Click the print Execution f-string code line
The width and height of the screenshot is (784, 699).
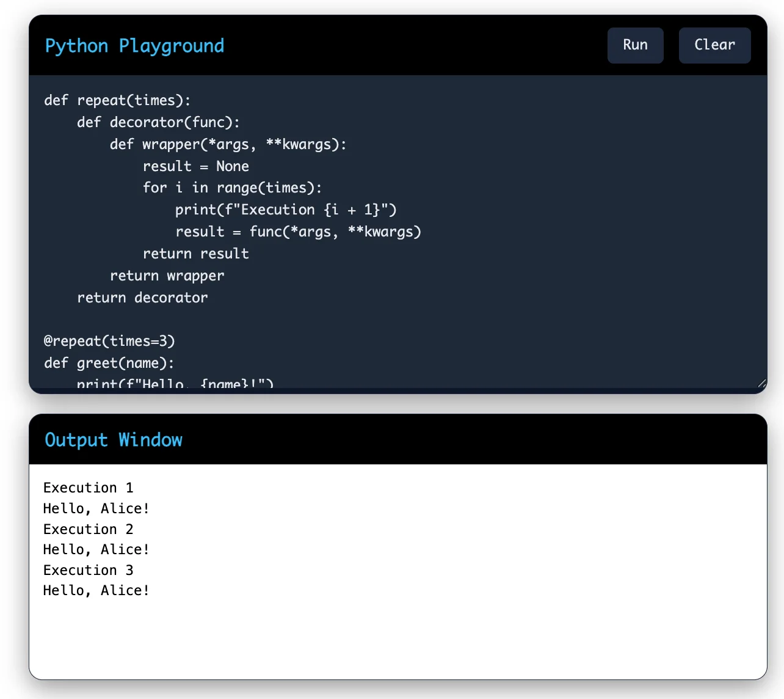click(286, 210)
